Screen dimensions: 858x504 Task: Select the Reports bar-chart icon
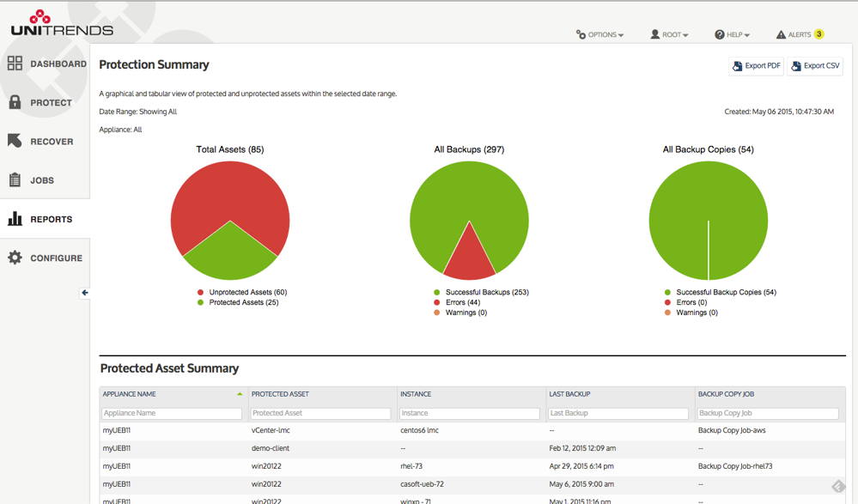click(x=15, y=219)
